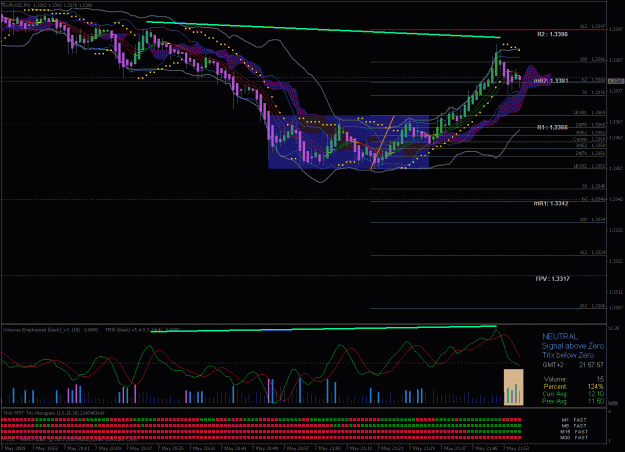
Task: Click the mR1: 1.3342 mid-pivot label
Action: (551, 204)
